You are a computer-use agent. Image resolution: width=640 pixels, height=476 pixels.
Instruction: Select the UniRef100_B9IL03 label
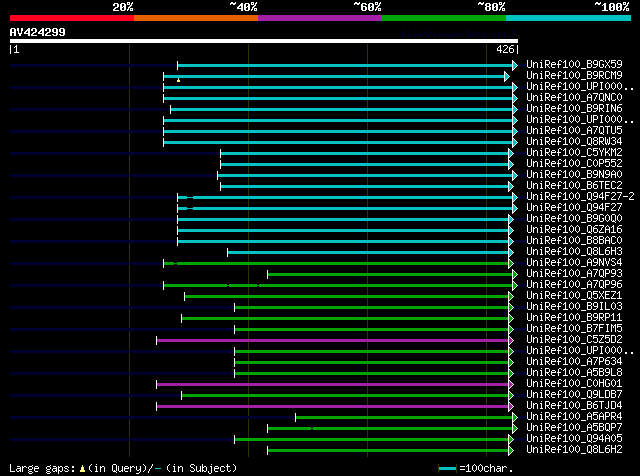pos(574,307)
